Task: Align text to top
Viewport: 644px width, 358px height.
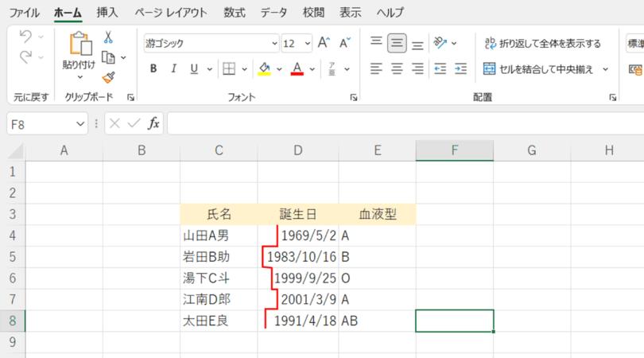Action: point(376,43)
